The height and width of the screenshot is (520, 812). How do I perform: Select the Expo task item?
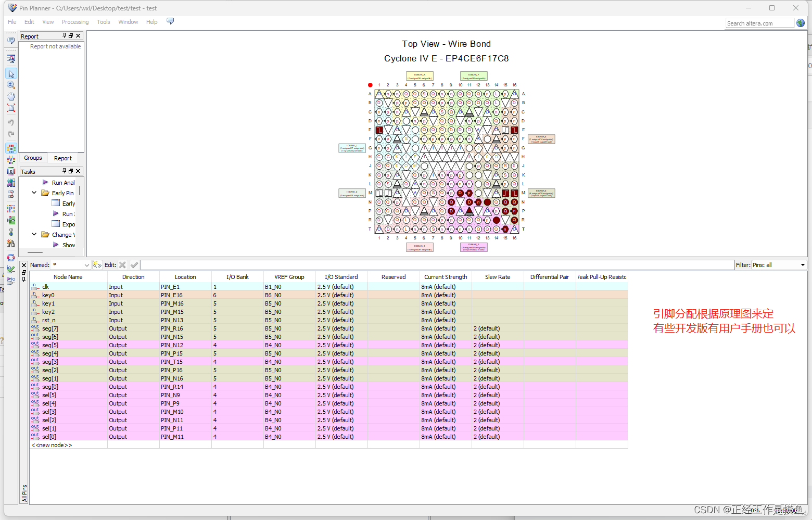pyautogui.click(x=69, y=224)
